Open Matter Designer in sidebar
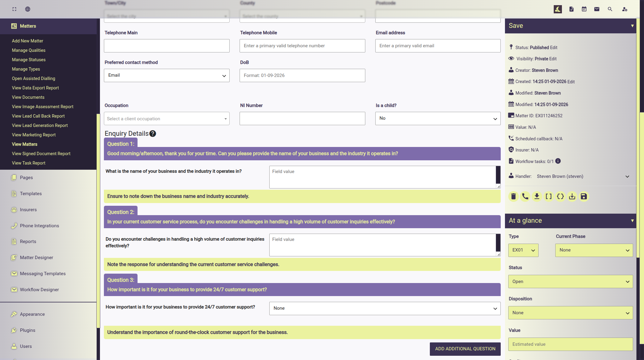Image resolution: width=644 pixels, height=360 pixels. pyautogui.click(x=36, y=258)
